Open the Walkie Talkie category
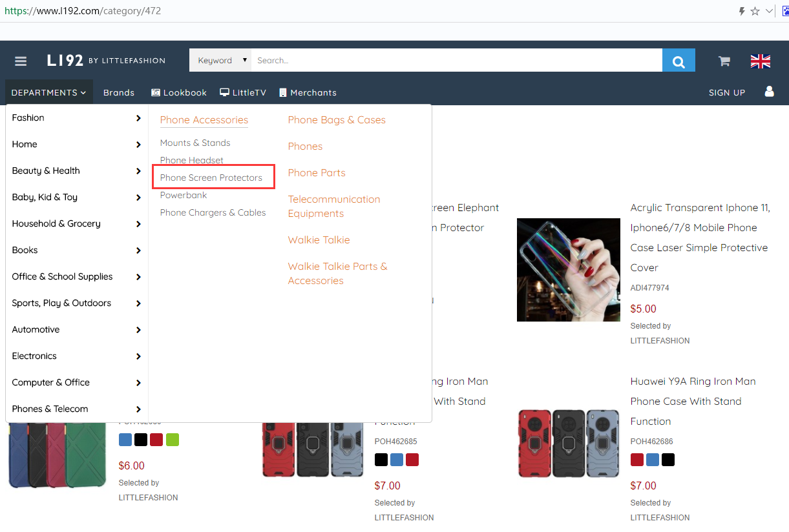Screen dimensions: 789x532 pyautogui.click(x=319, y=240)
